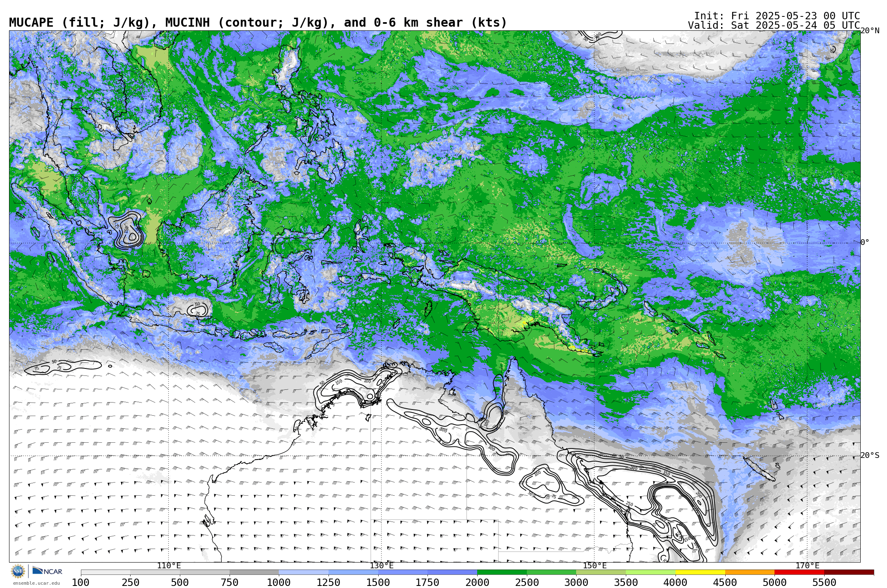
Task: Click the 170°E longitude label
Action: (x=807, y=566)
